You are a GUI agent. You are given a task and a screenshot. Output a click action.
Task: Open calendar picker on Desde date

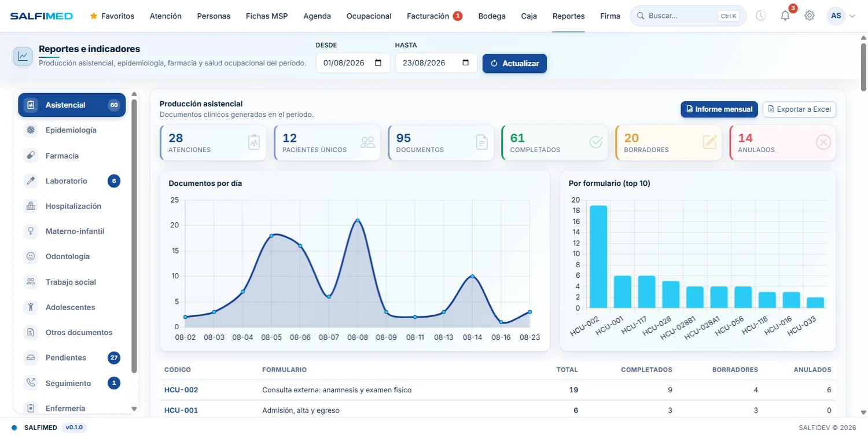coord(378,63)
